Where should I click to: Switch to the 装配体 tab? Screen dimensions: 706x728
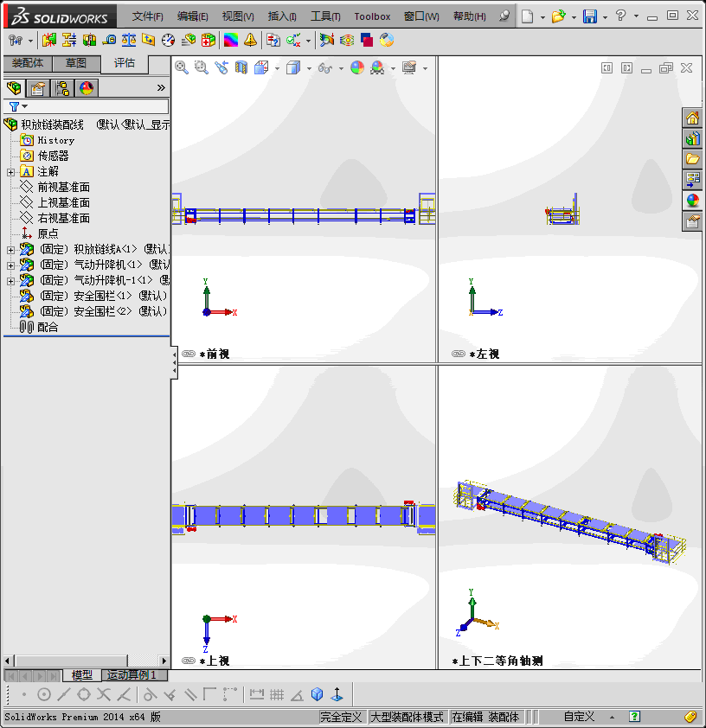pos(28,63)
